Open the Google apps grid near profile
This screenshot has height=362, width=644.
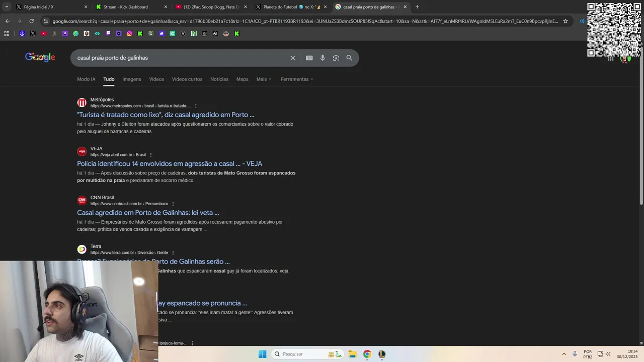611,58
